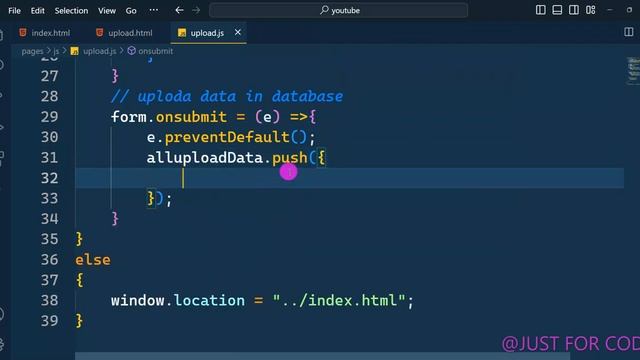Click line number 29 in the gutter
This screenshot has width=640, height=360.
click(x=49, y=117)
